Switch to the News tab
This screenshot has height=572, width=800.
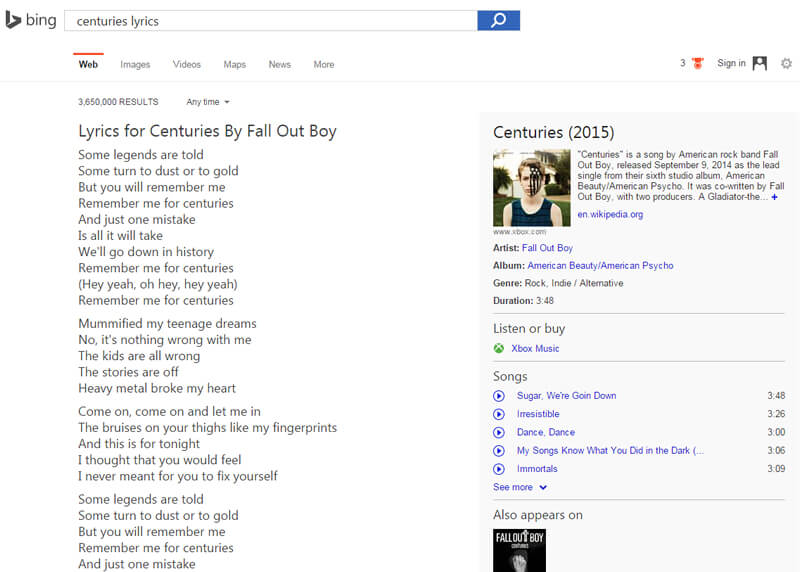coord(280,64)
